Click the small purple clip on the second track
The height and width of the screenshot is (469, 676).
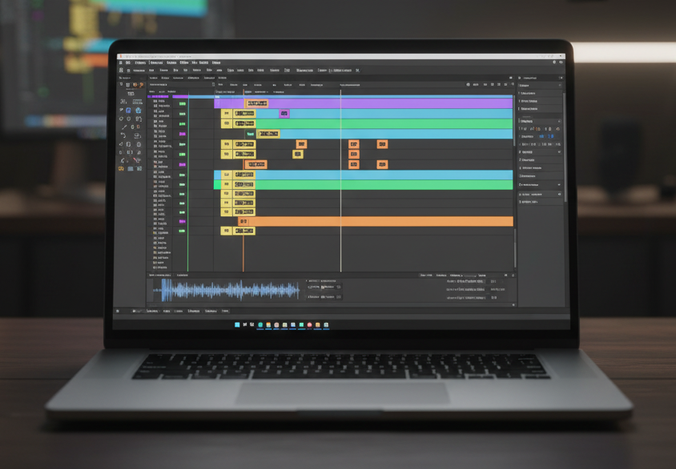[284, 113]
